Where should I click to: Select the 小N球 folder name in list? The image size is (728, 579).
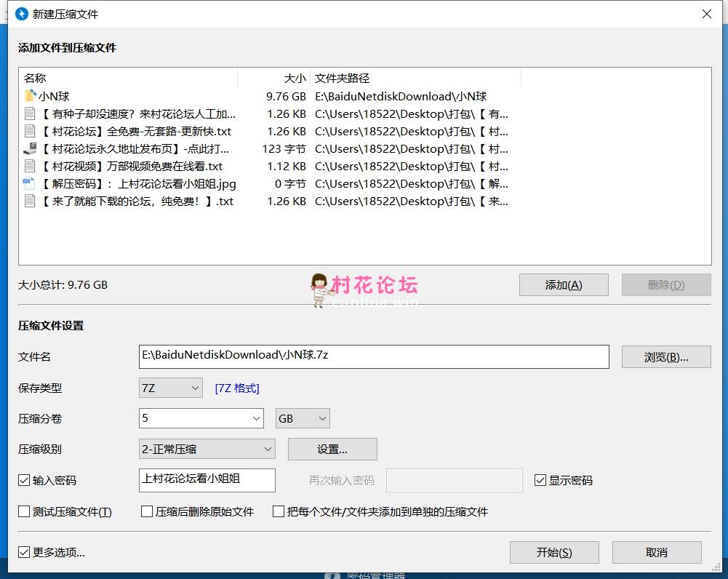54,96
